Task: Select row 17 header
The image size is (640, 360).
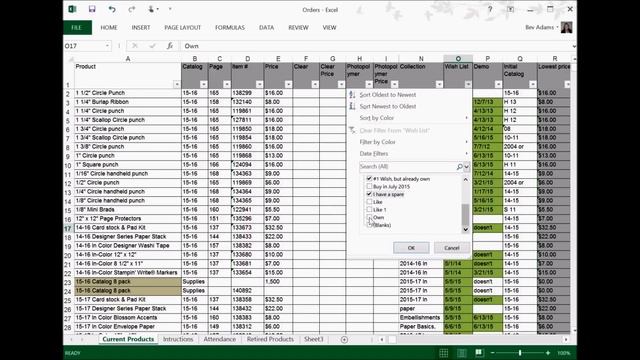Action: point(68,228)
